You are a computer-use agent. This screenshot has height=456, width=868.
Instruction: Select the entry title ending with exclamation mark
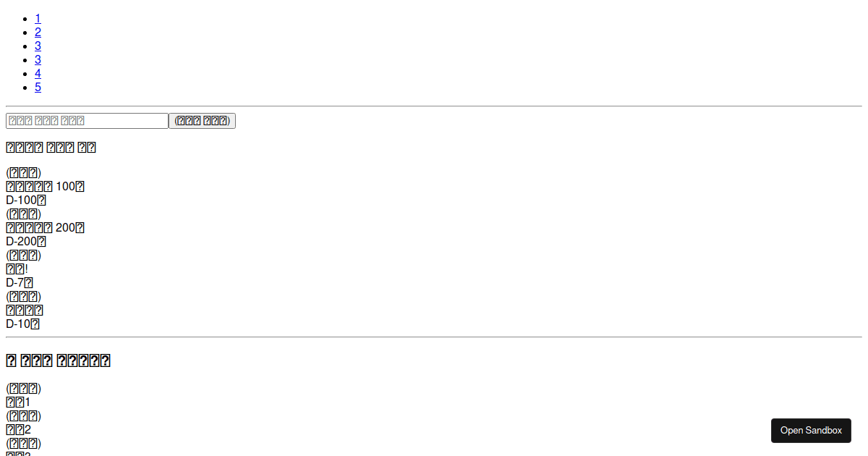(x=17, y=269)
